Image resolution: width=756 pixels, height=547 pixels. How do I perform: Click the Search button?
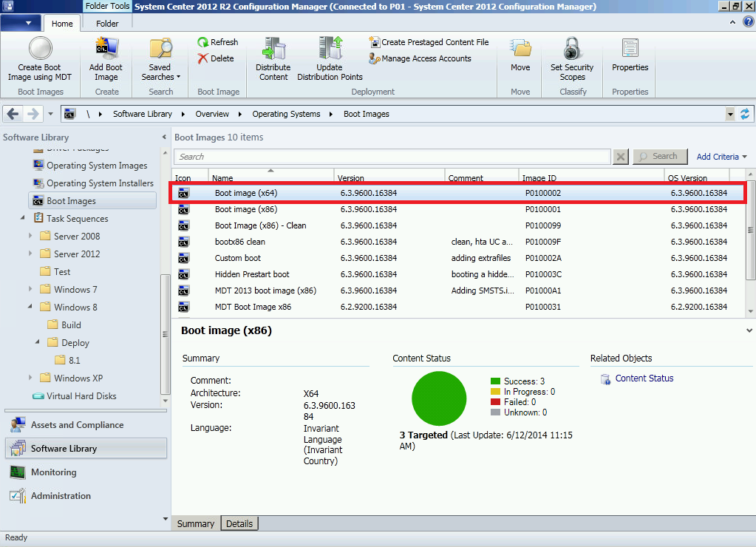tap(660, 156)
